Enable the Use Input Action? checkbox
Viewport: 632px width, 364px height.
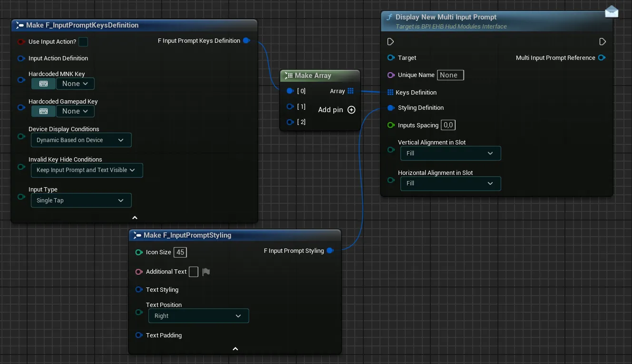tap(83, 42)
